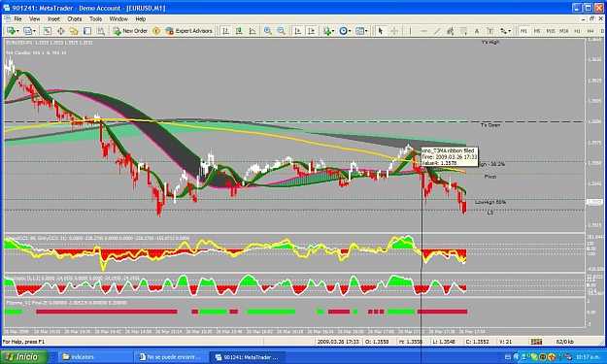
Task: Click the New Order button
Action: click(x=130, y=30)
